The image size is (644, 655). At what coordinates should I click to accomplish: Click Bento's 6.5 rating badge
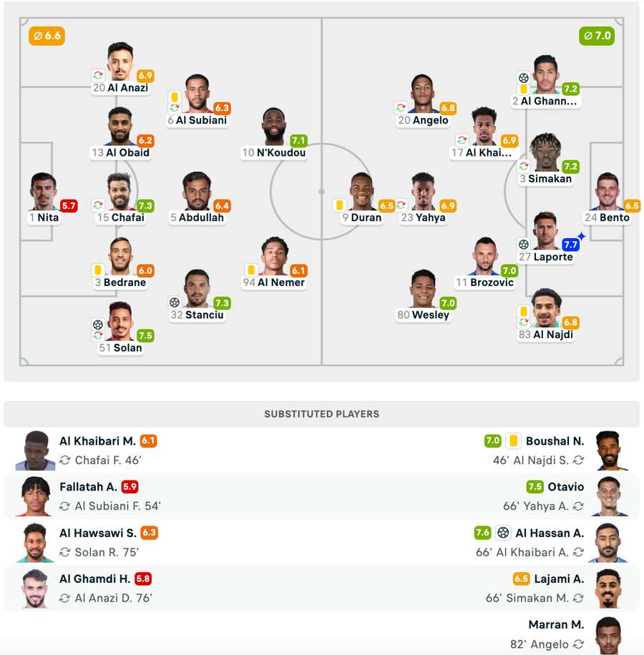click(632, 205)
